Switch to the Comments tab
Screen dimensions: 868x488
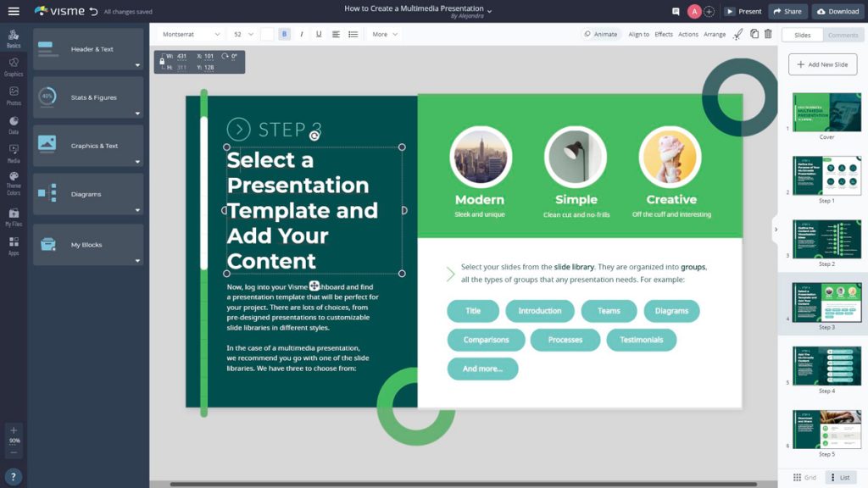coord(843,35)
